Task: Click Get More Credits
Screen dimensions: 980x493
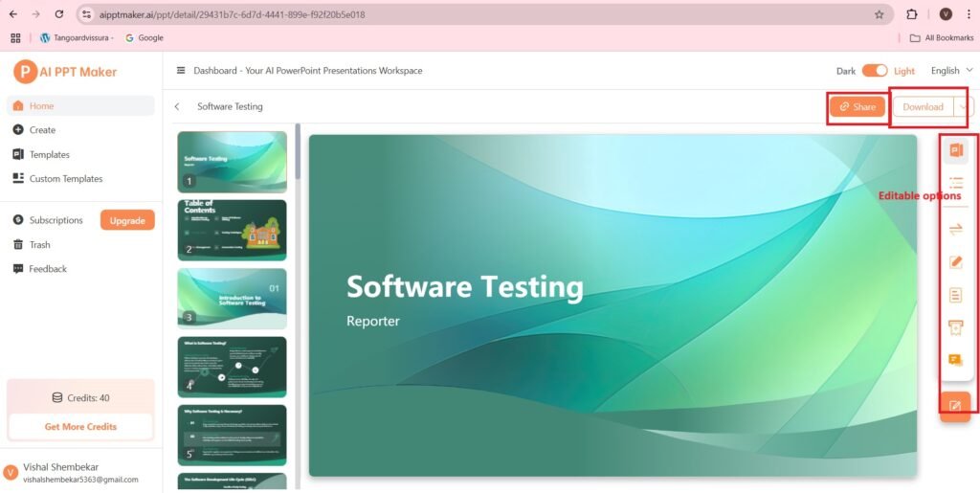Action: click(80, 427)
